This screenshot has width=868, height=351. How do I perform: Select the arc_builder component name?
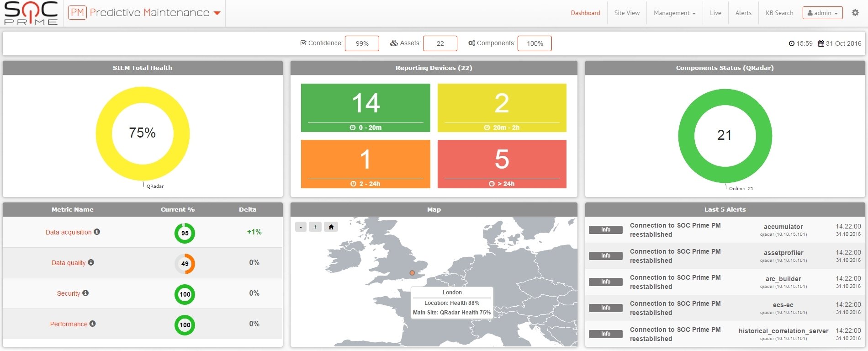783,279
